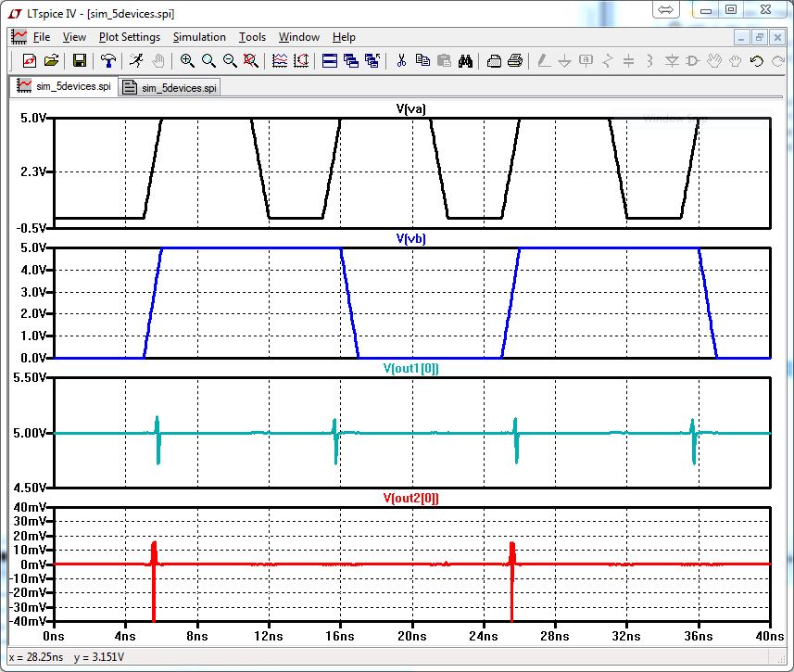Open the Tools menu
The image size is (794, 672).
[x=252, y=37]
